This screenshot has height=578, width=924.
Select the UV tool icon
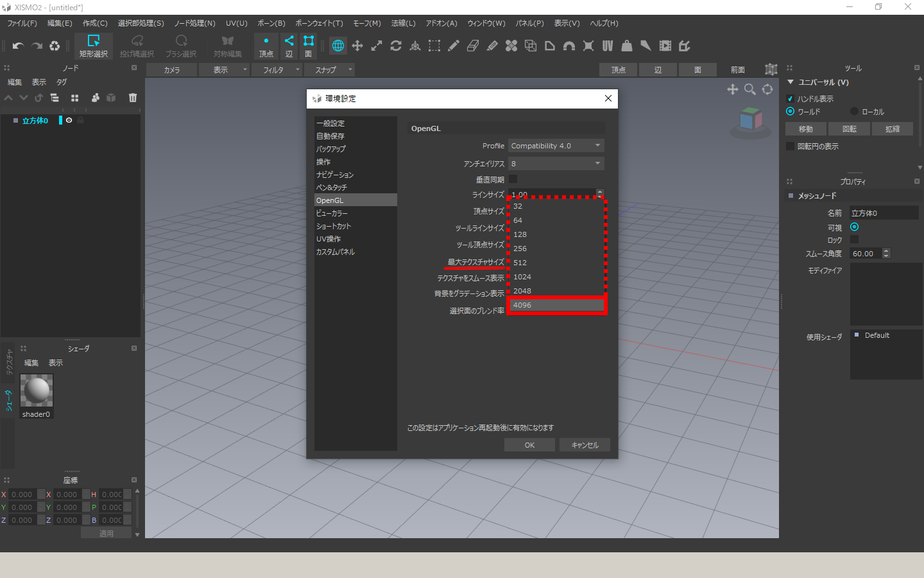(x=608, y=46)
